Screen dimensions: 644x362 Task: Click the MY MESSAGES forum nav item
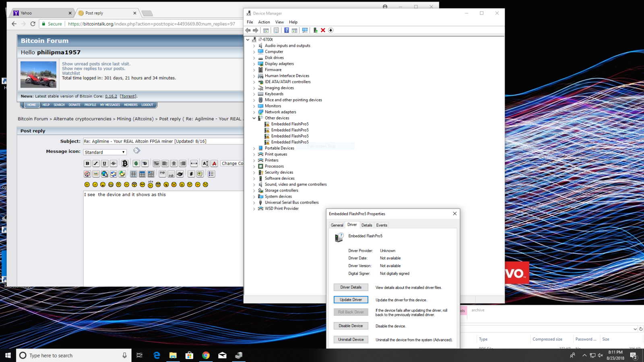pos(110,105)
